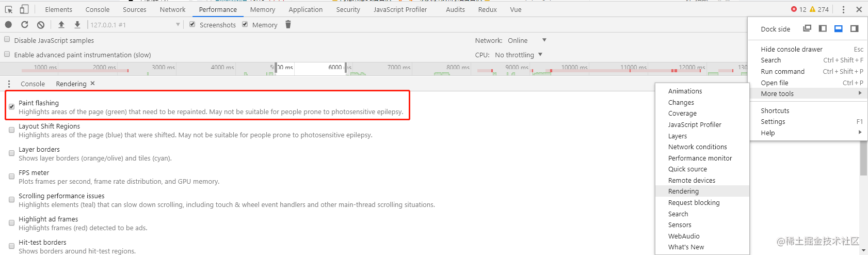Click the red error count icon
The width and height of the screenshot is (868, 255).
794,9
